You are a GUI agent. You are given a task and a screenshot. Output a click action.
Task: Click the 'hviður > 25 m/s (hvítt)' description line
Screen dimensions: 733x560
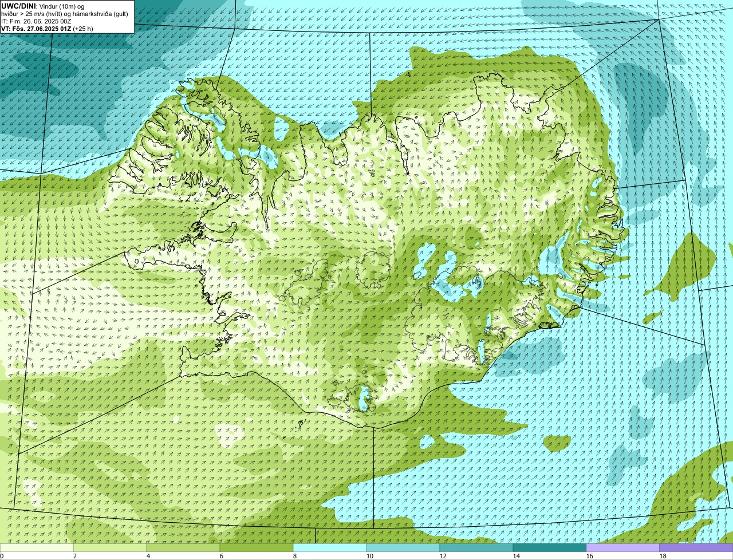[x=64, y=14]
